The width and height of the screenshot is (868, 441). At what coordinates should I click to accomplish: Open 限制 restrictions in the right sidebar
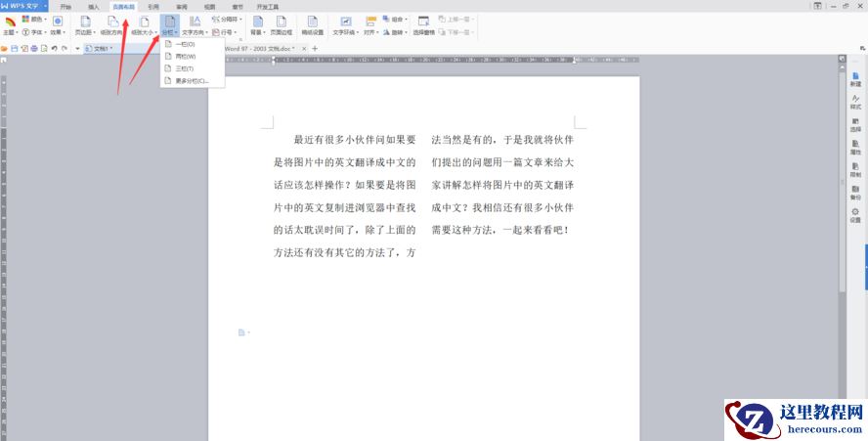856,170
